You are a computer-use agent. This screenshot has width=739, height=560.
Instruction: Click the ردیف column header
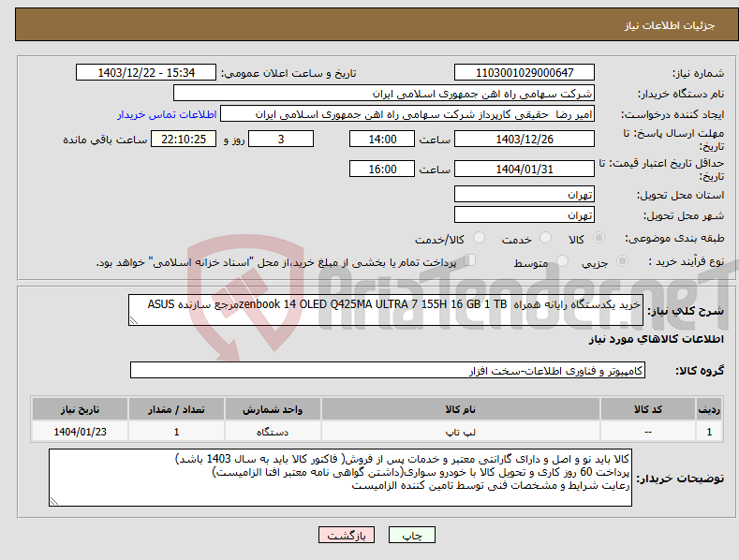[x=709, y=409]
